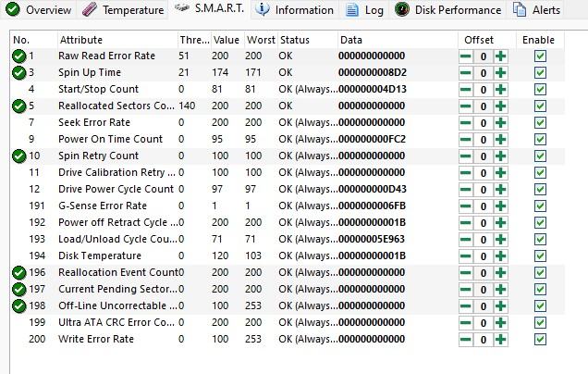Switch to the Log tab
This screenshot has width=588, height=374.
point(364,10)
